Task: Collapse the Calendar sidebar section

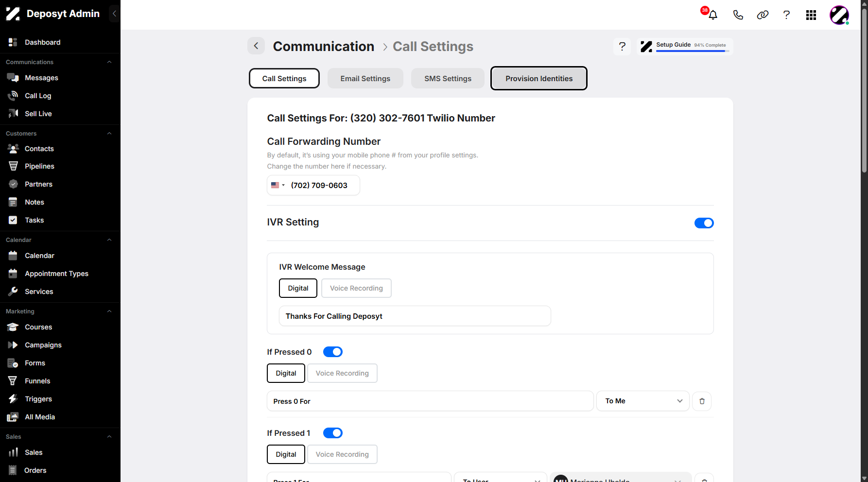Action: pos(109,240)
